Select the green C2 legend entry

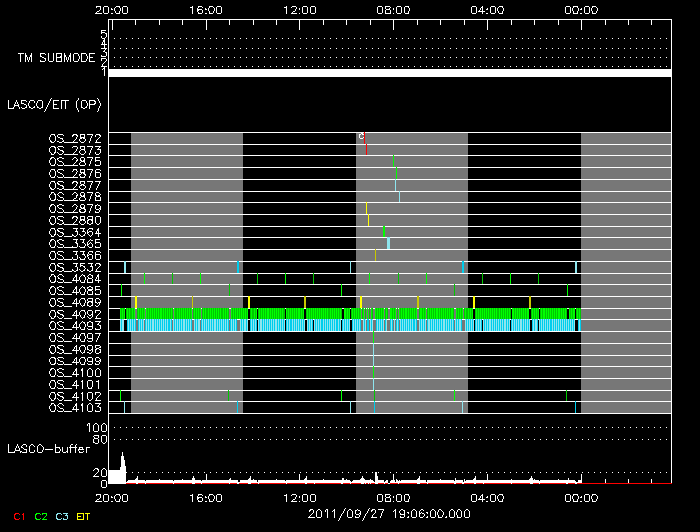[40, 516]
